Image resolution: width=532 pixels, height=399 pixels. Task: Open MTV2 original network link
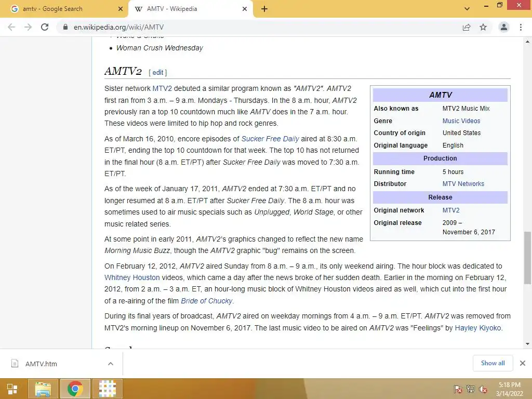point(451,210)
